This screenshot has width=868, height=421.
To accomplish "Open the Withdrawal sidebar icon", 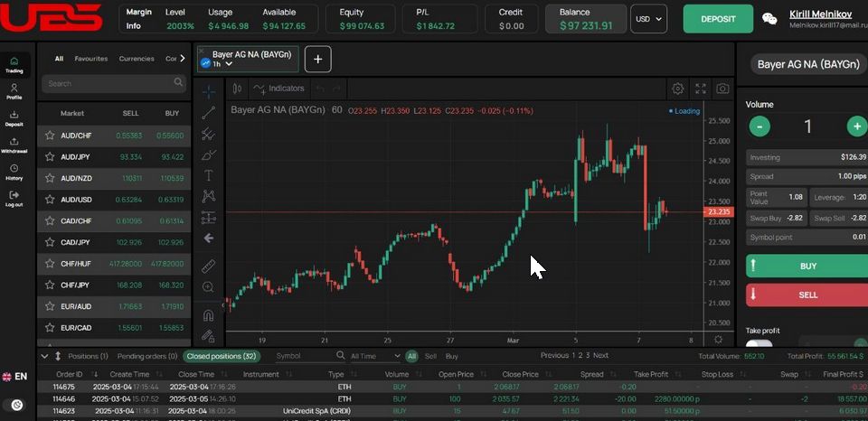I will pyautogui.click(x=14, y=145).
